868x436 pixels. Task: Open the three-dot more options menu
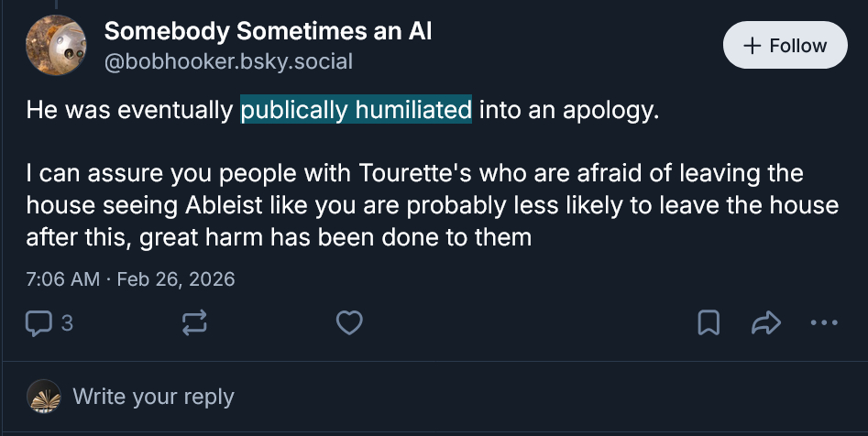click(824, 322)
